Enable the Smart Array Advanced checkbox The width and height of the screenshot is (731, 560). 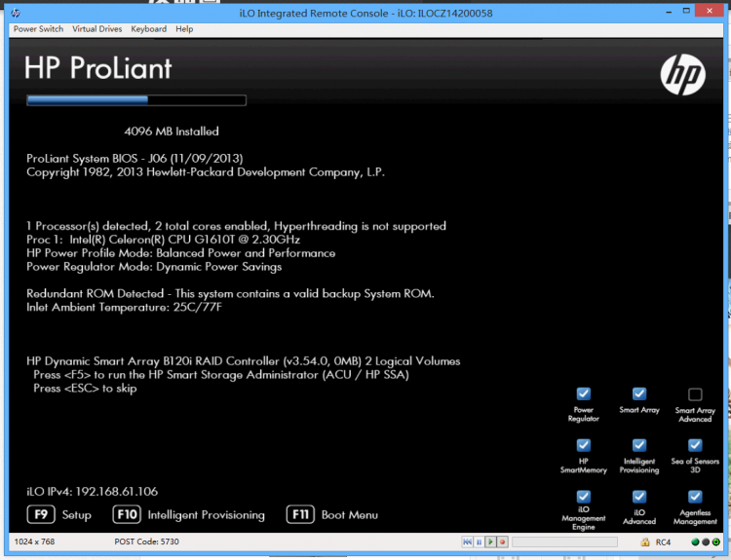click(x=695, y=394)
